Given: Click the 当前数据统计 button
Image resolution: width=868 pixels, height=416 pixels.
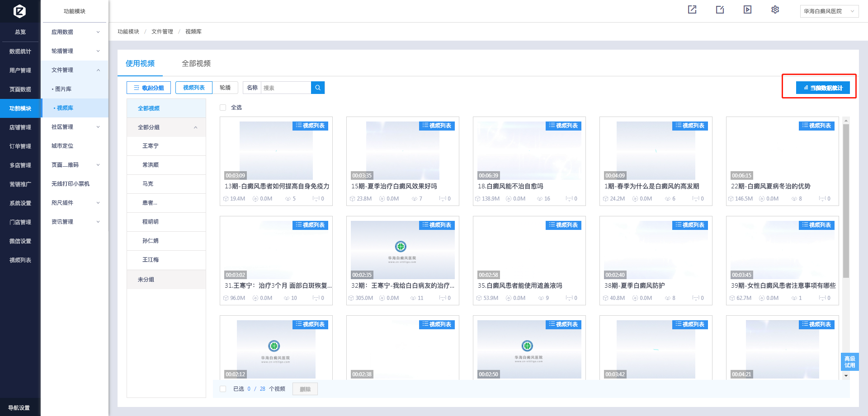Looking at the screenshot, I should 822,88.
